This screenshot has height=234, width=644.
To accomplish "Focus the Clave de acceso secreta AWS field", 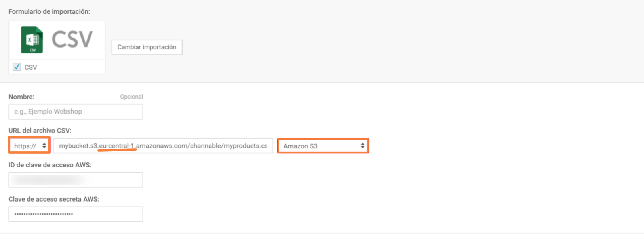I will (76, 214).
